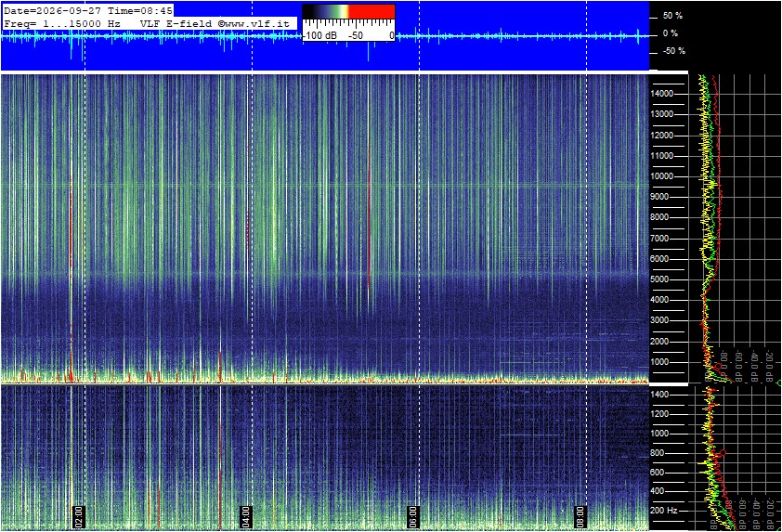Click the 50 % amplitude scale label
The image size is (782, 532).
pos(672,16)
